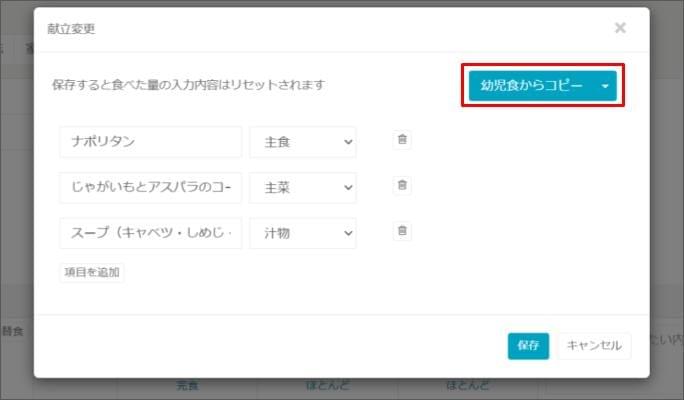This screenshot has height=400, width=684.
Task: Click the 完食 cell behind the dialog
Action: 188,386
